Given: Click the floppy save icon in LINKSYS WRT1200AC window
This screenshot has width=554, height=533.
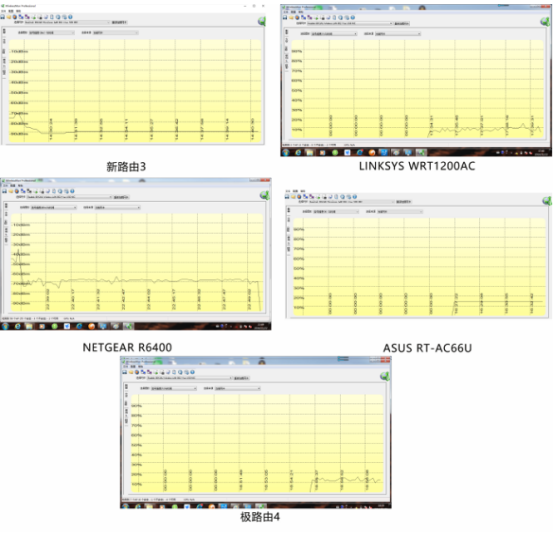Looking at the screenshot, I should click(285, 17).
